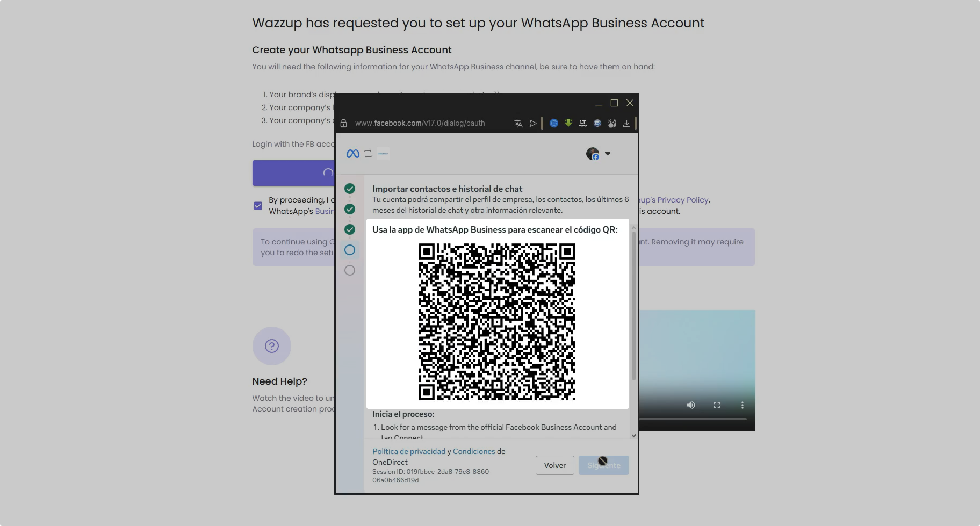Viewport: 980px width, 526px height.
Task: Click the two-arrows exchange icon beside the Meta logo
Action: pos(368,154)
